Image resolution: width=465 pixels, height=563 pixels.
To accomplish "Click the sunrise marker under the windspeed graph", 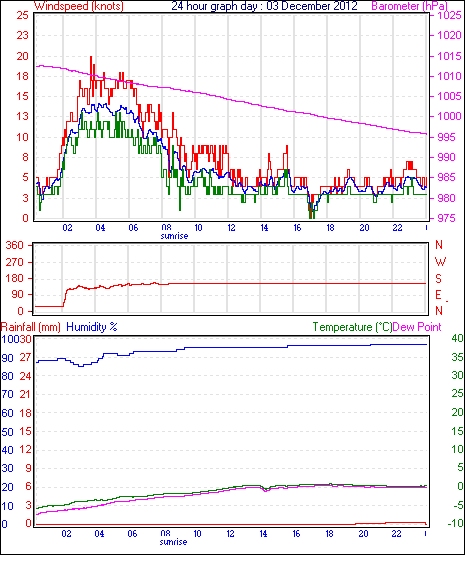I will coord(174,236).
